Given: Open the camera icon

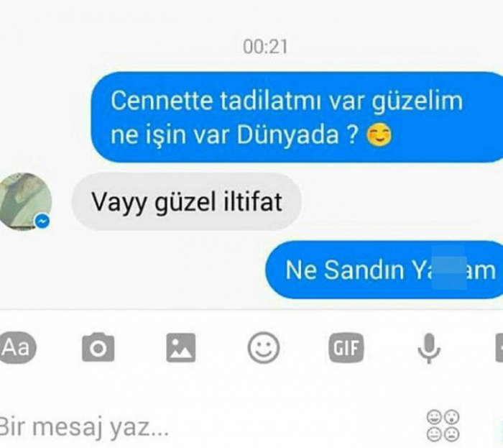Looking at the screenshot, I should point(98,347).
